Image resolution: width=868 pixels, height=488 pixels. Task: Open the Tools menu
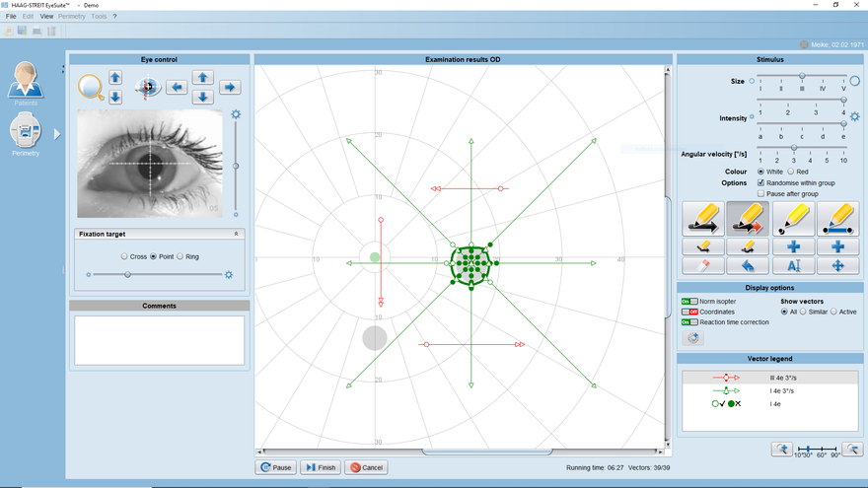pos(99,17)
